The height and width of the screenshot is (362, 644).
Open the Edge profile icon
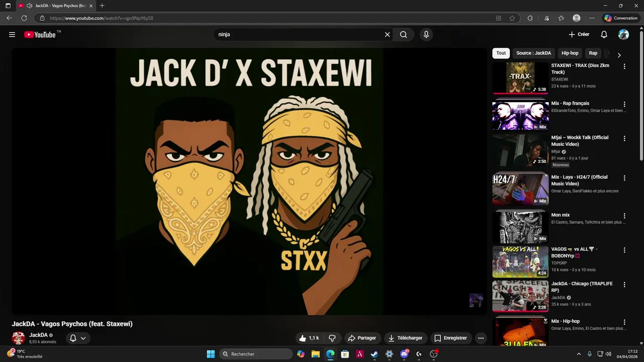(577, 18)
